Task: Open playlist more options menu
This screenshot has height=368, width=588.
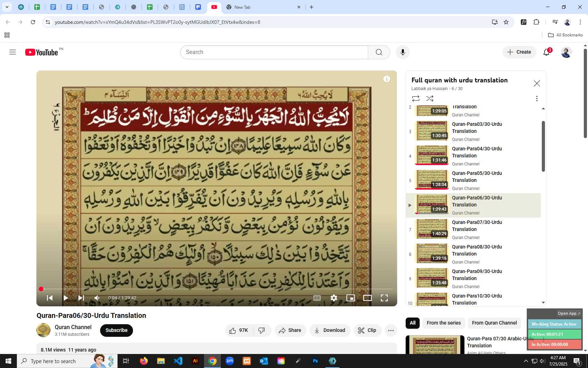Action: (537, 98)
